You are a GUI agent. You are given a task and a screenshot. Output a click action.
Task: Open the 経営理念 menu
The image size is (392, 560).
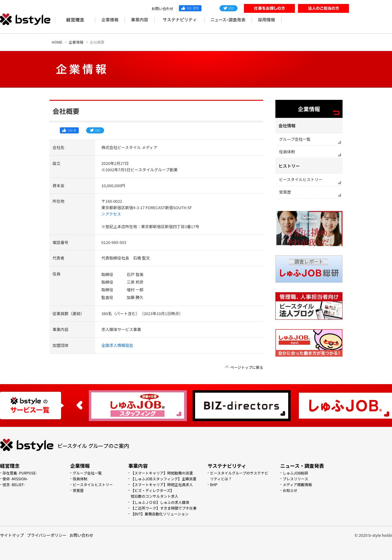75,20
